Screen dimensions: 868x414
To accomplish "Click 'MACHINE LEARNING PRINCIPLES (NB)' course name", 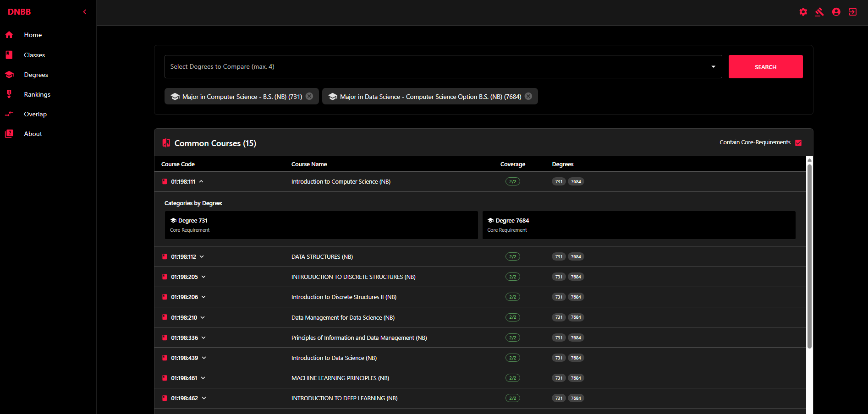I will [340, 378].
